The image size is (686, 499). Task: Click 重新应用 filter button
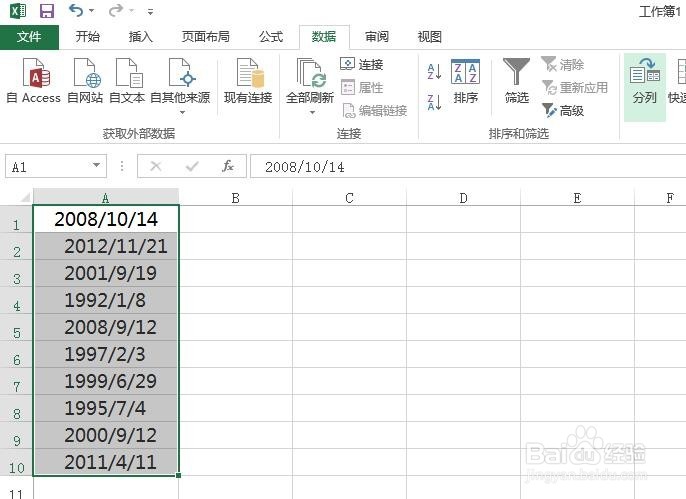pyautogui.click(x=575, y=87)
